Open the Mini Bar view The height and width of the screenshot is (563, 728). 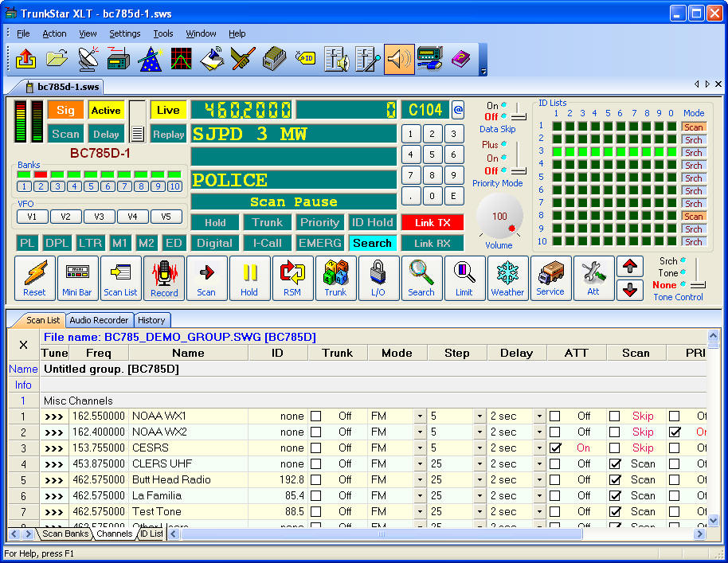77,279
